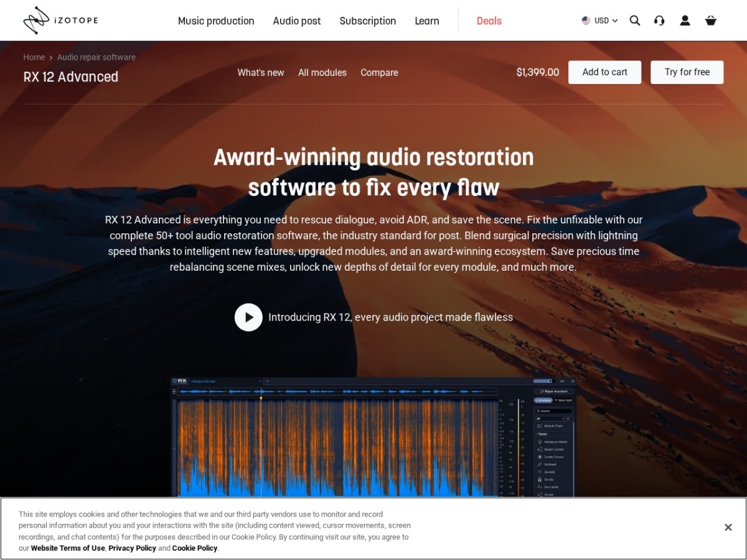The image size is (747, 560).
Task: Click the Try for free button
Action: [x=687, y=72]
